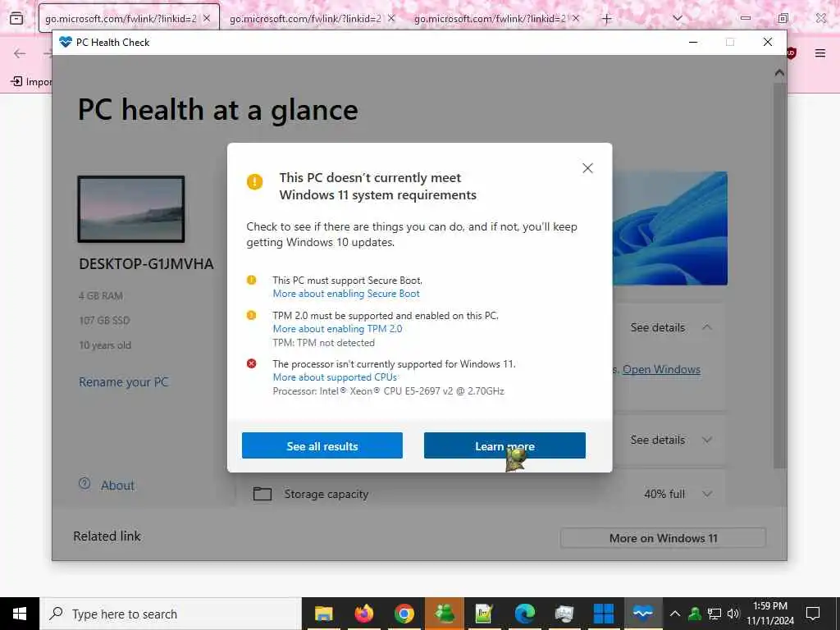Click the Firefox taskbar icon

tap(363, 614)
